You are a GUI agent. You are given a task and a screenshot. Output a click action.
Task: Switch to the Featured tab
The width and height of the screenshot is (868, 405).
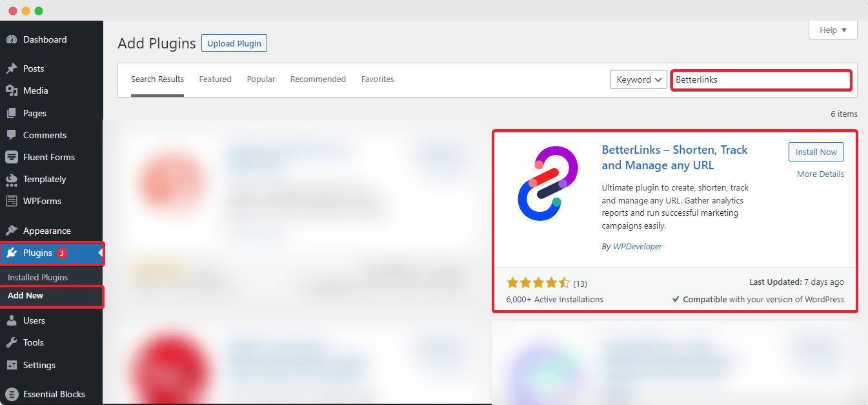tap(215, 79)
